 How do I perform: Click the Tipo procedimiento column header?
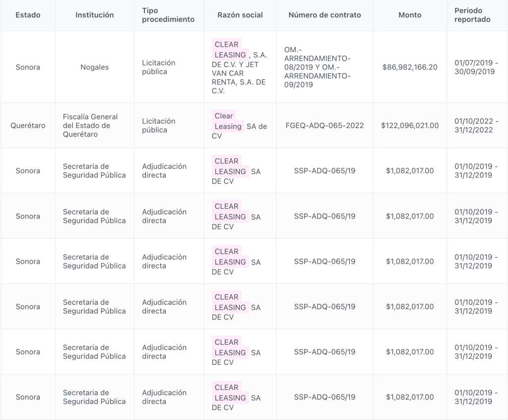click(169, 15)
